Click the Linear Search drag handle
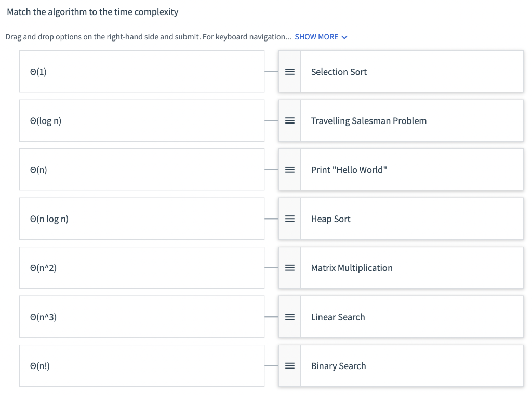Image resolution: width=532 pixels, height=395 pixels. (x=289, y=317)
